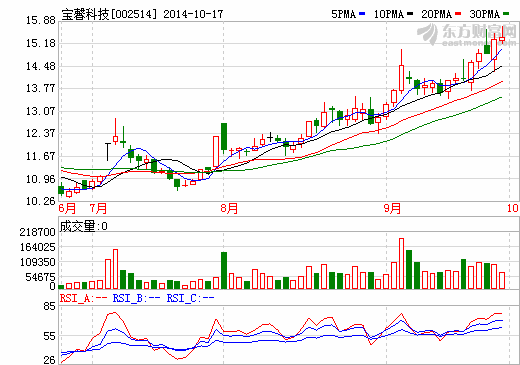This screenshot has height=365, width=520.
Task: Click the 10.96 price axis label
Action: 41,179
